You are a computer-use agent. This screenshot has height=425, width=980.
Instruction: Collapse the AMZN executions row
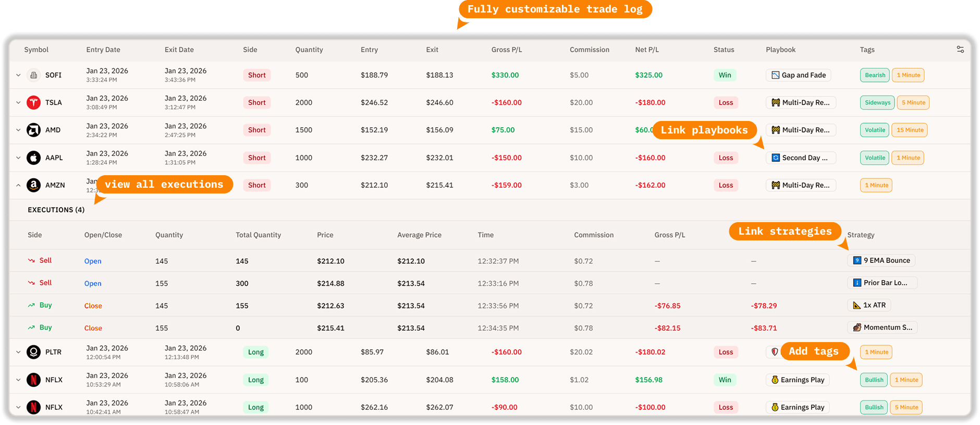pyautogui.click(x=18, y=185)
